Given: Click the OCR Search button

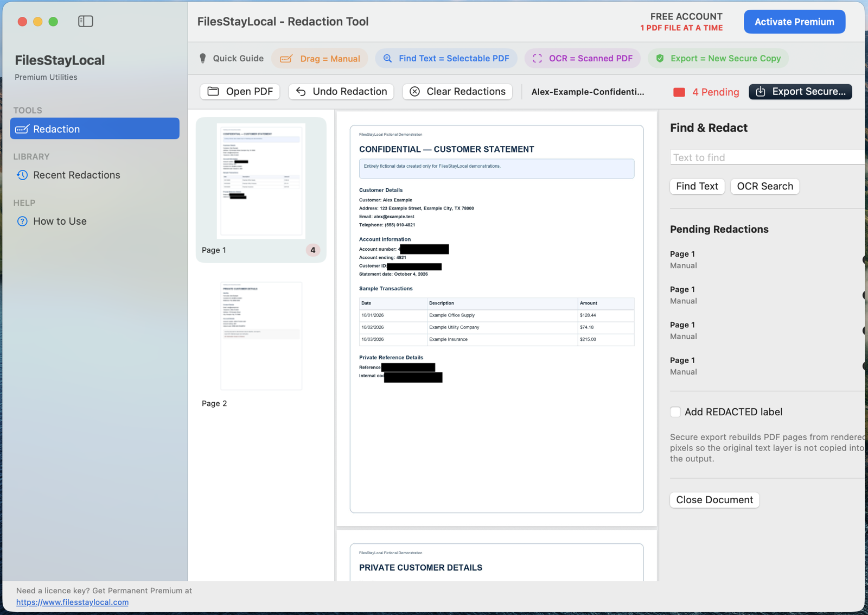Looking at the screenshot, I should pos(765,186).
